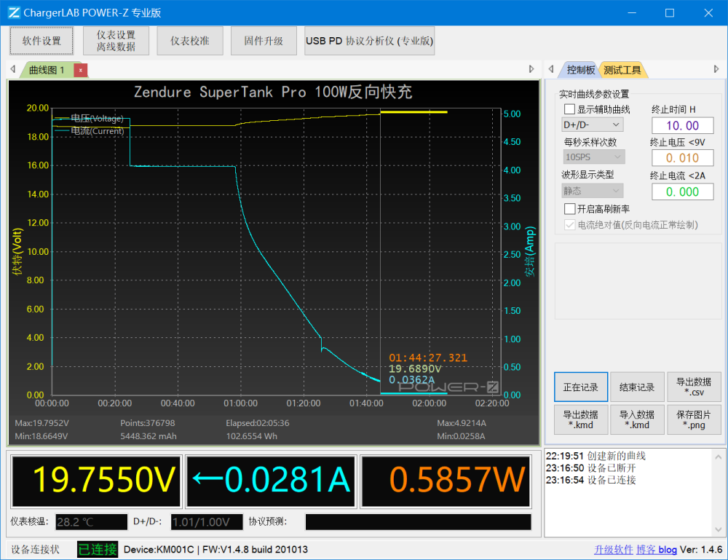Image resolution: width=728 pixels, height=560 pixels.
Task: Toggle 电流绝对值 checkbox
Action: pyautogui.click(x=570, y=225)
